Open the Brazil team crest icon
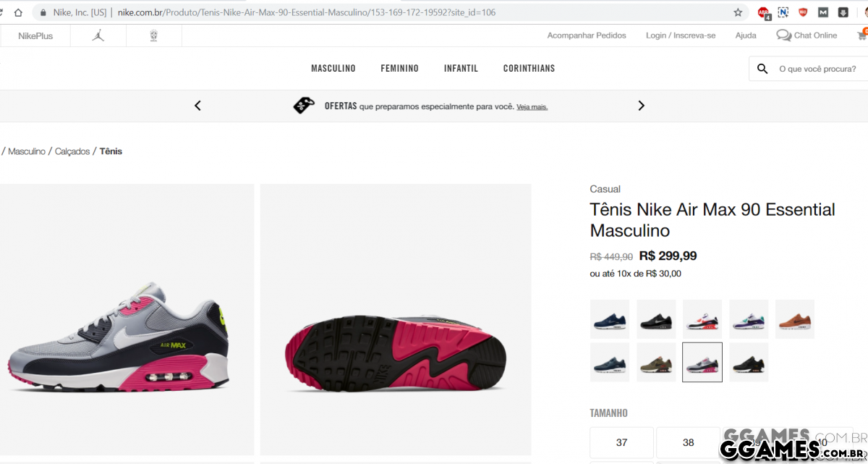 (x=153, y=35)
